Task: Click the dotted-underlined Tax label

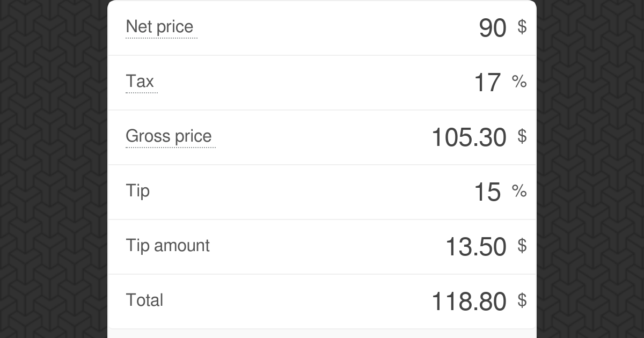Action: coord(141,82)
